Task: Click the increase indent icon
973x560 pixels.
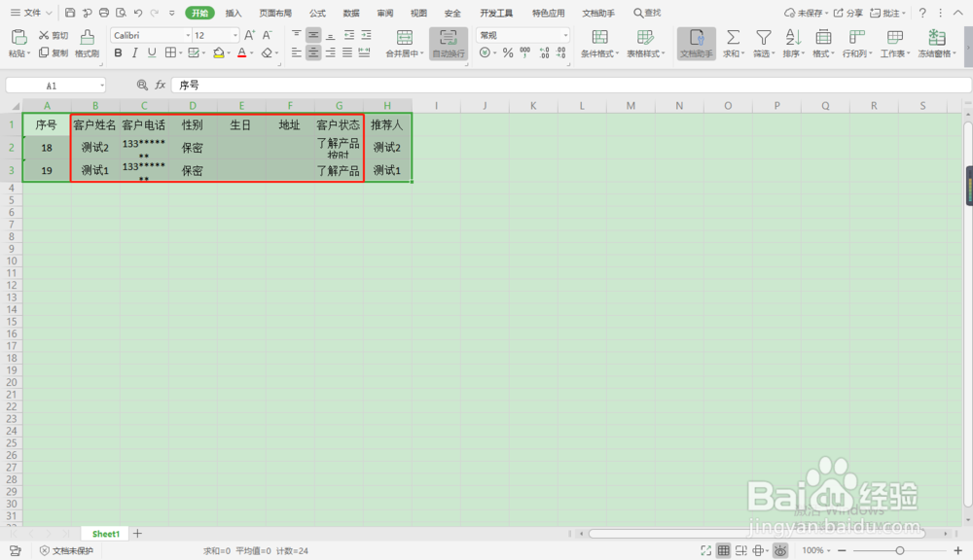Action: [367, 35]
